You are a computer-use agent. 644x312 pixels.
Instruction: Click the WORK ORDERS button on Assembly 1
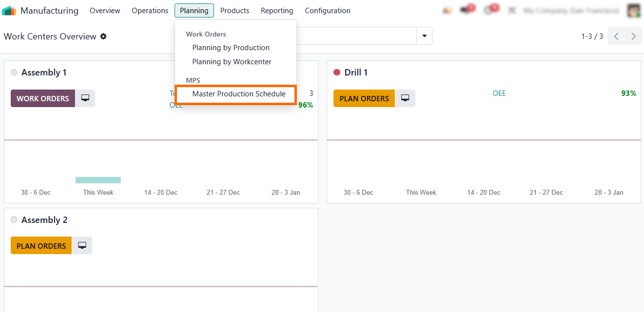tap(42, 98)
